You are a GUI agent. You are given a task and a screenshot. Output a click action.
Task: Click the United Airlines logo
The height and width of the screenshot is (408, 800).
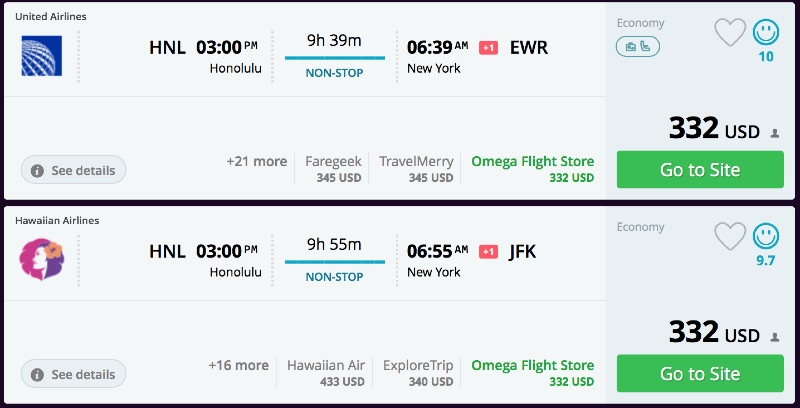(41, 55)
